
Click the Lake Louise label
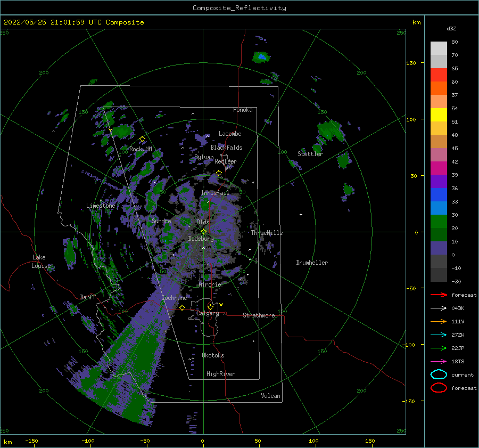click(41, 262)
